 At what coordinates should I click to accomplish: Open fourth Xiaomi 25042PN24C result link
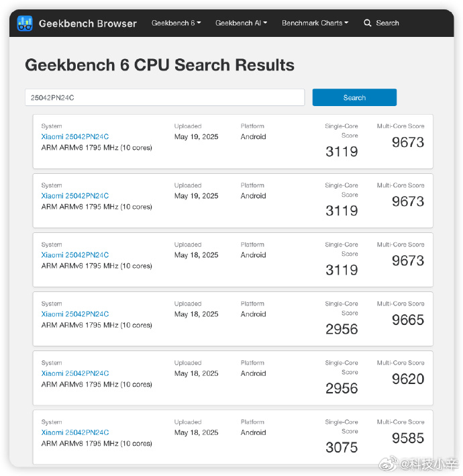[x=75, y=314]
